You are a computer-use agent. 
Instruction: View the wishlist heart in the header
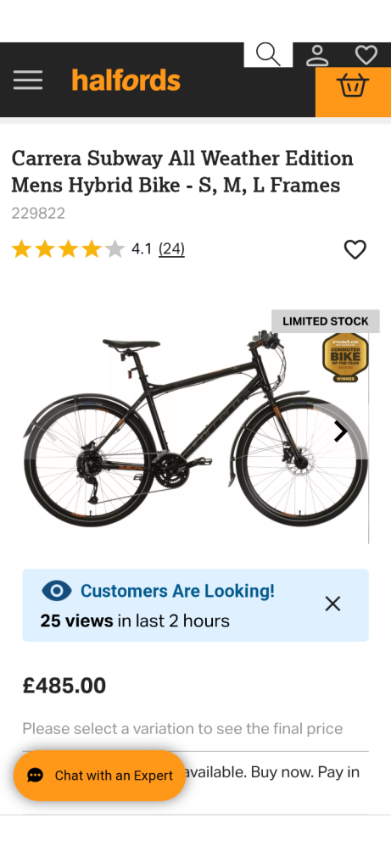click(366, 55)
